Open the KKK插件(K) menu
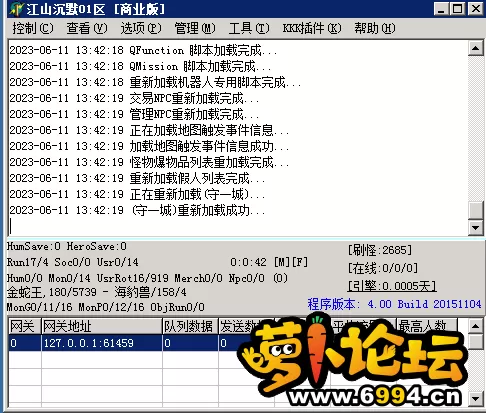 (x=312, y=28)
